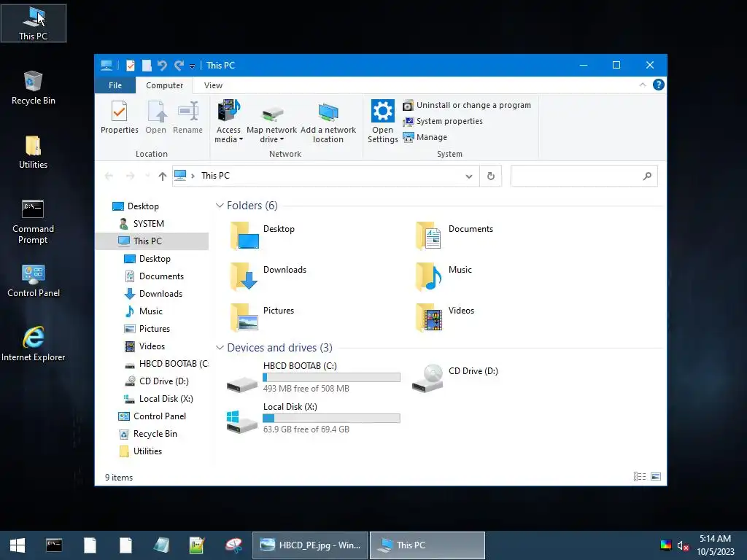The image size is (747, 560).
Task: Click the quick access New folder icon
Action: click(x=147, y=65)
